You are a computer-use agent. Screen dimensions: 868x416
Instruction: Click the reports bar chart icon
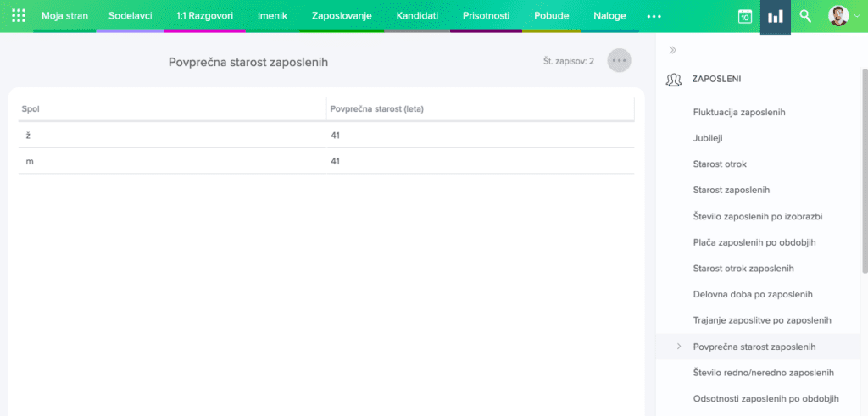[775, 16]
